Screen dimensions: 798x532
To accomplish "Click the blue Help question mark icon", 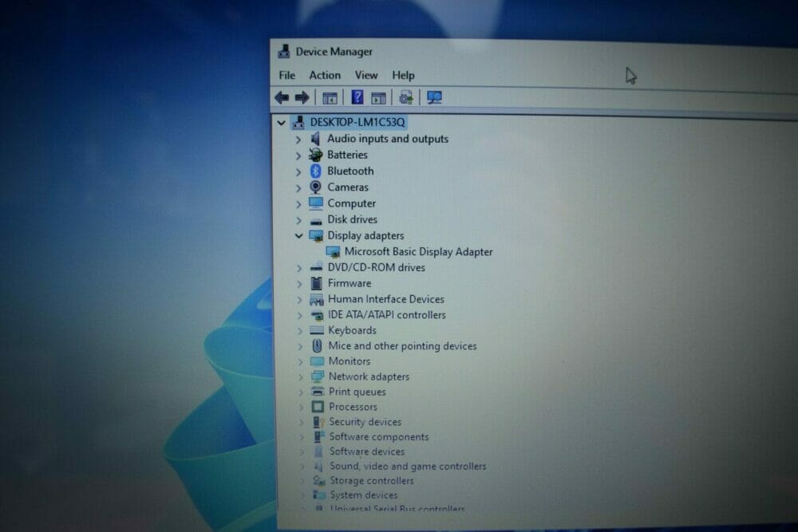I will tap(358, 97).
